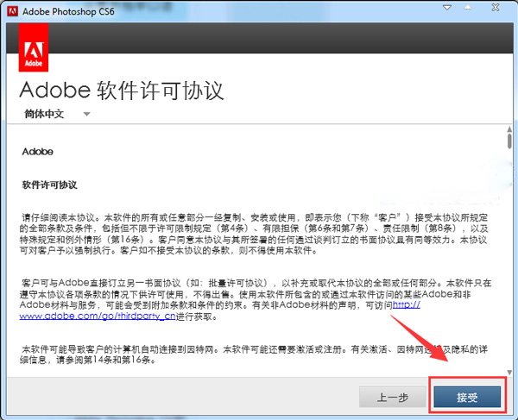Screen dimensions: 518x420
Task: Click the Adobe icon in title bar
Action: click(x=13, y=11)
